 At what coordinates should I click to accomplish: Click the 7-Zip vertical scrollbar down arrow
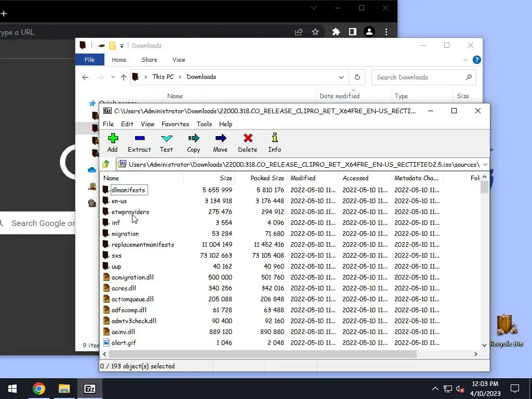click(485, 345)
